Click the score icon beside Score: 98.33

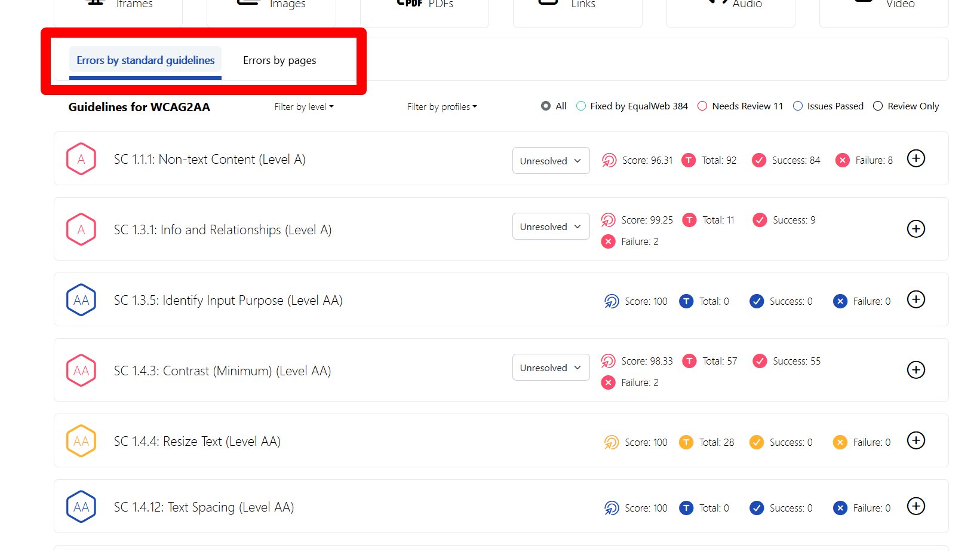point(608,361)
